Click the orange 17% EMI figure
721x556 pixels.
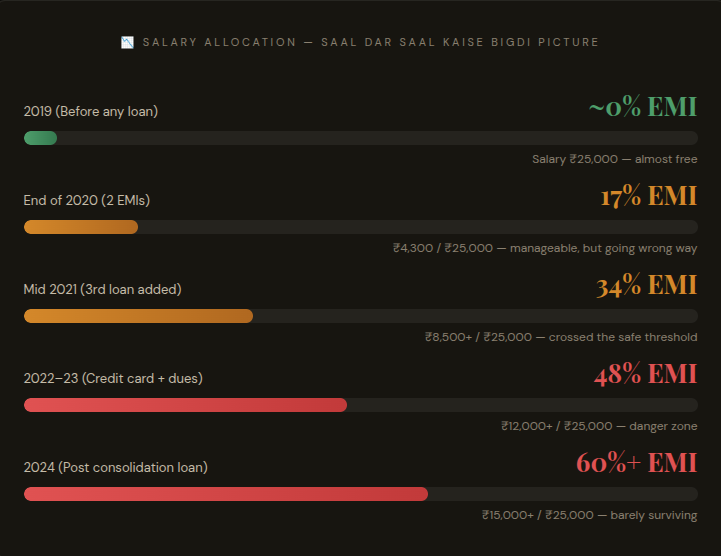(648, 197)
